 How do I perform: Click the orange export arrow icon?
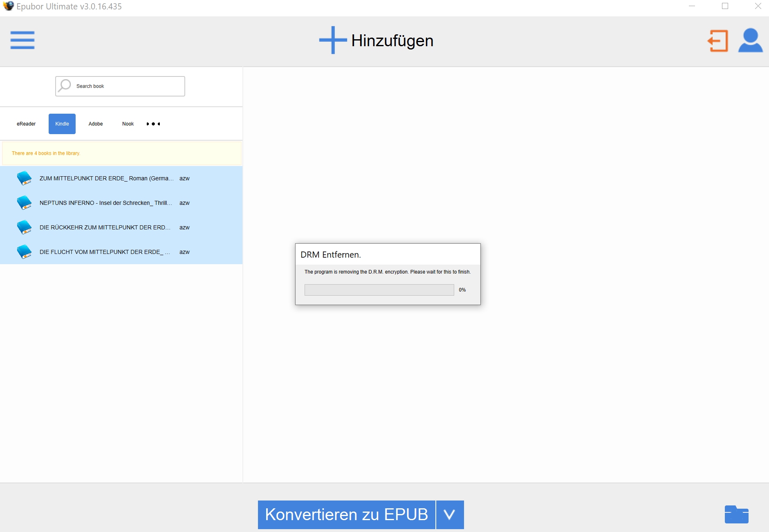[x=718, y=40]
